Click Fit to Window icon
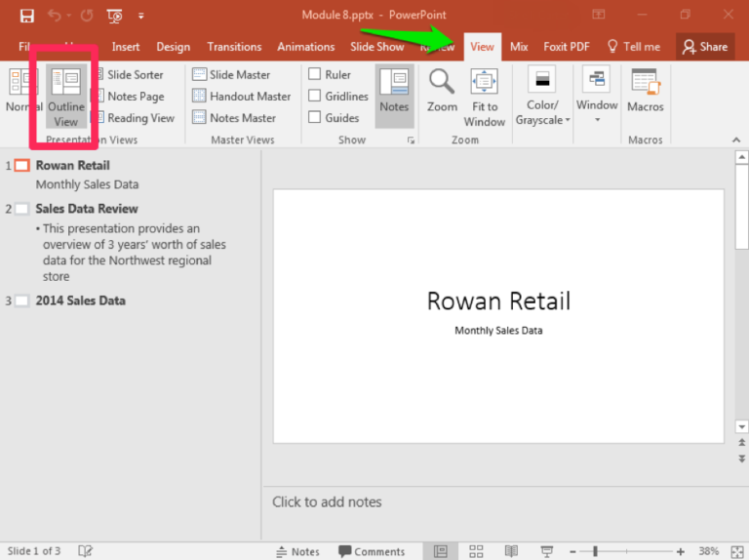Screen dimensions: 749x560 (x=485, y=82)
